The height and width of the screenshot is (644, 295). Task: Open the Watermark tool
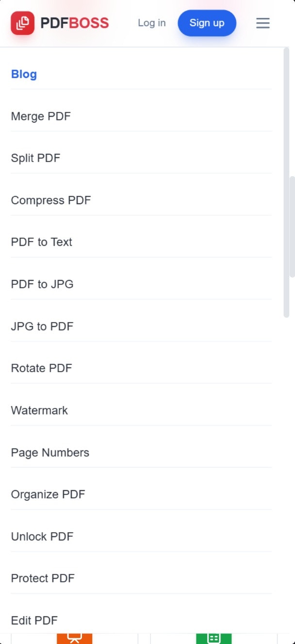pyautogui.click(x=39, y=410)
